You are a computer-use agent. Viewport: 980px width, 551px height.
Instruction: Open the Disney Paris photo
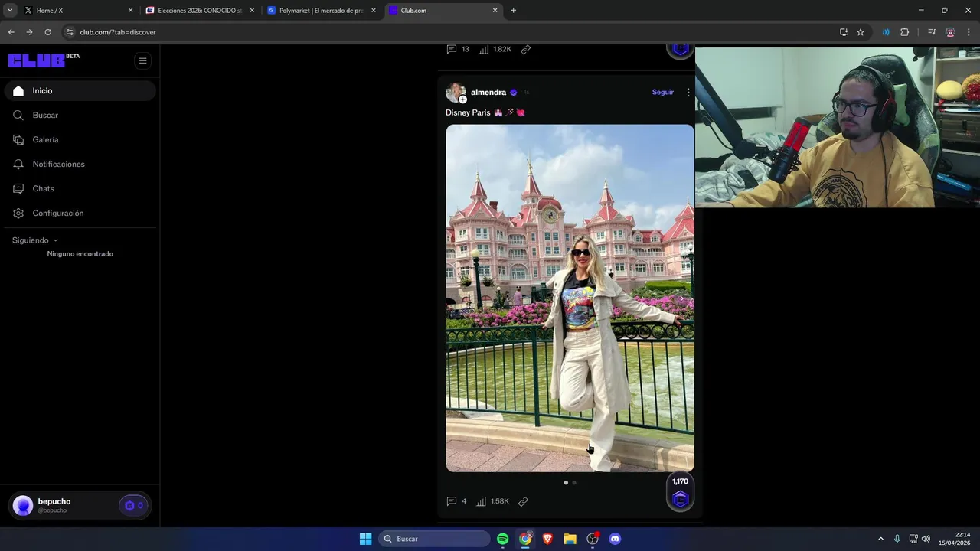570,298
